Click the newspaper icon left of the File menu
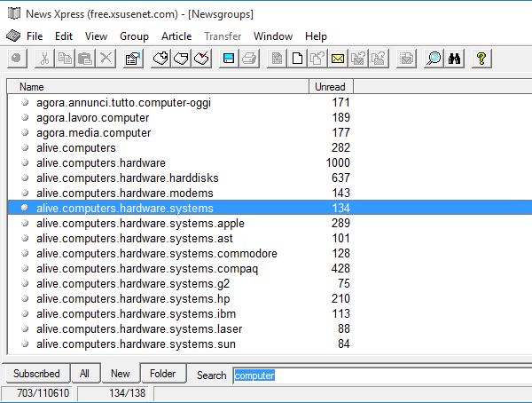Screen dimensions: 532x403 click(x=13, y=36)
